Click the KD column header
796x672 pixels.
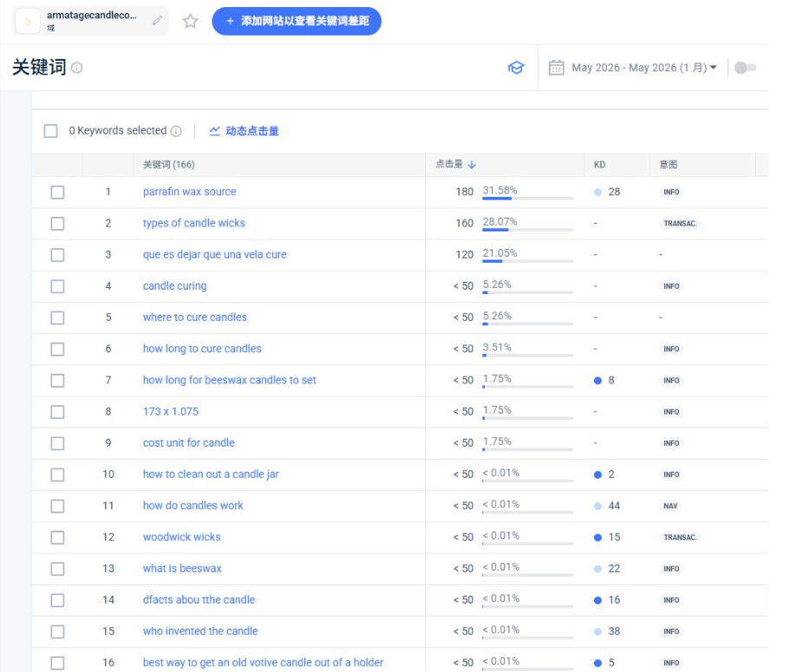(x=599, y=165)
